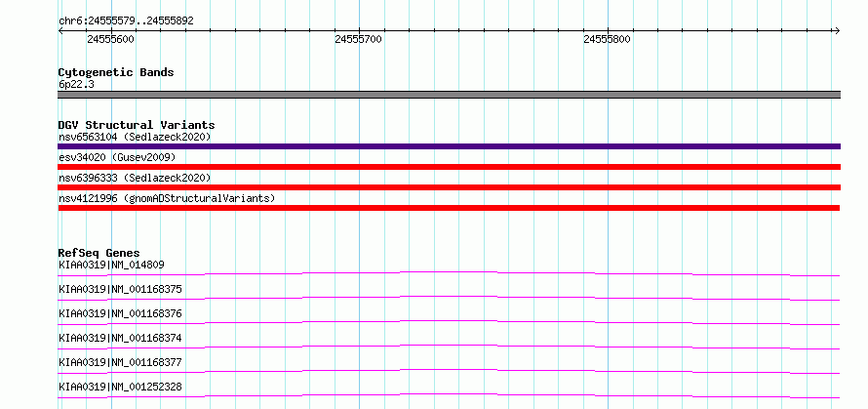Select the red nsv4121996 variant bar
Image resolution: width=868 pixels, height=409 pixels.
[449, 208]
